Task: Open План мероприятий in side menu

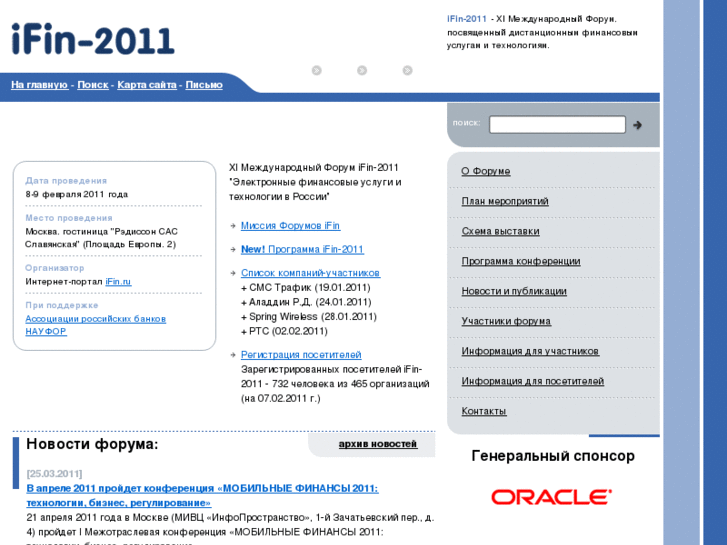Action: point(505,201)
